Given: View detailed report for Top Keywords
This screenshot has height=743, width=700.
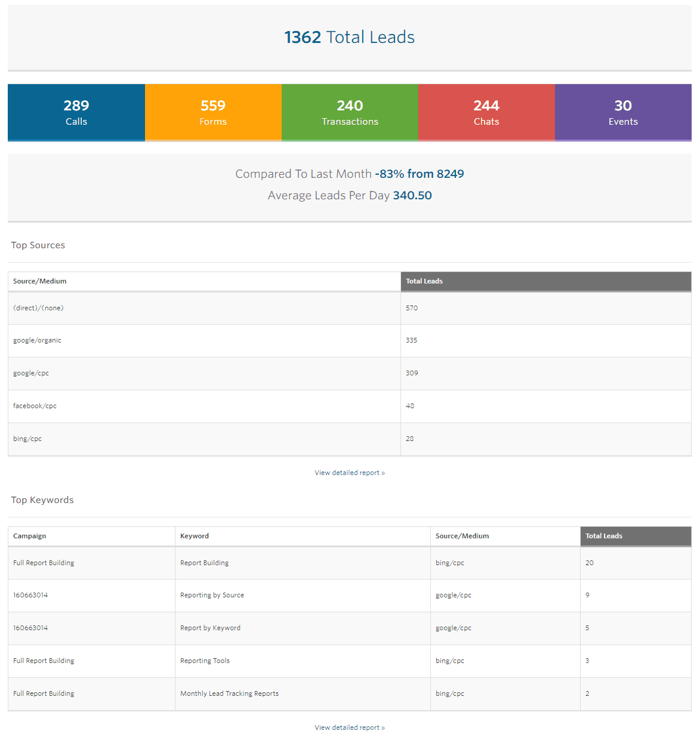Looking at the screenshot, I should (x=349, y=727).
